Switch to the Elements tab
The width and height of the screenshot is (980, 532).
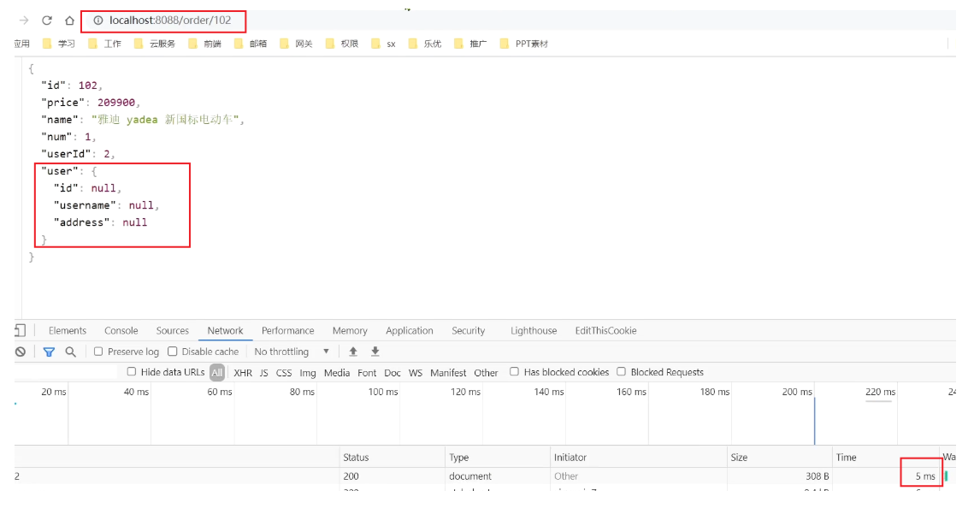click(68, 331)
